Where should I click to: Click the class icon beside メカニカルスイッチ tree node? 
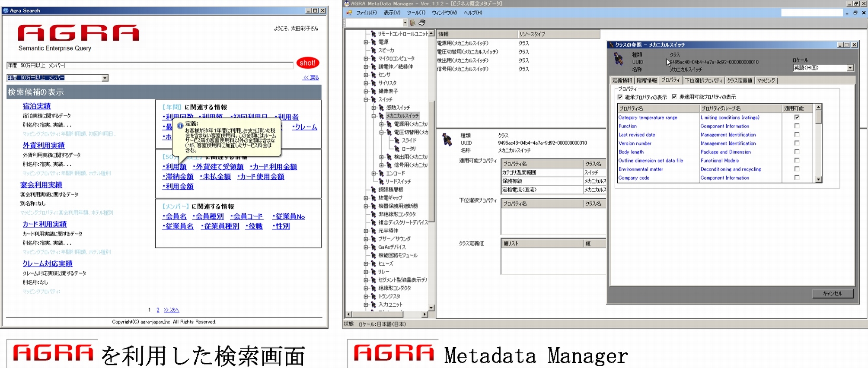pos(381,116)
